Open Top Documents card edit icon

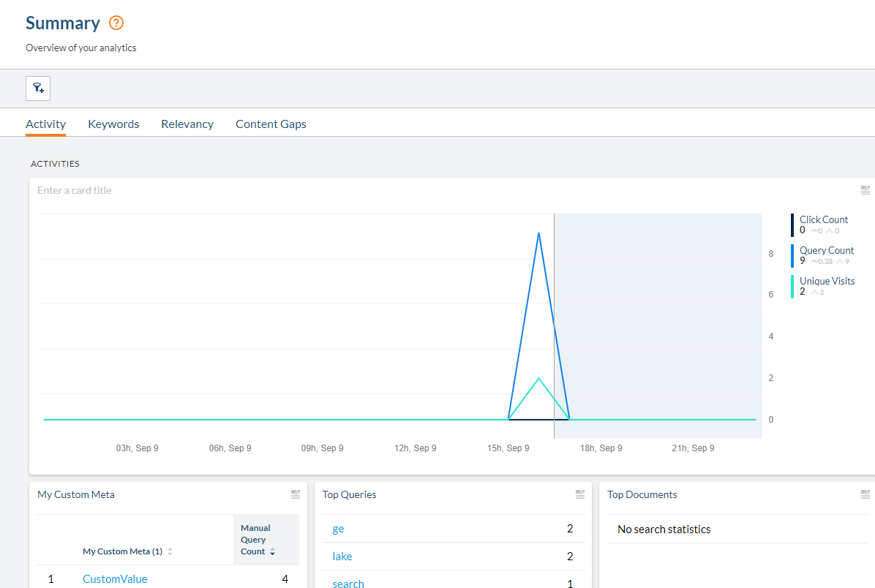point(865,494)
